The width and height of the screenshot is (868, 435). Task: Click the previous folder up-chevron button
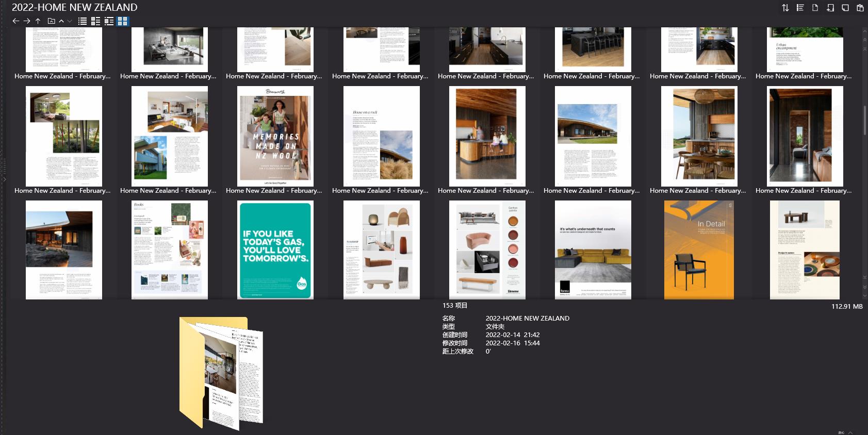(61, 21)
